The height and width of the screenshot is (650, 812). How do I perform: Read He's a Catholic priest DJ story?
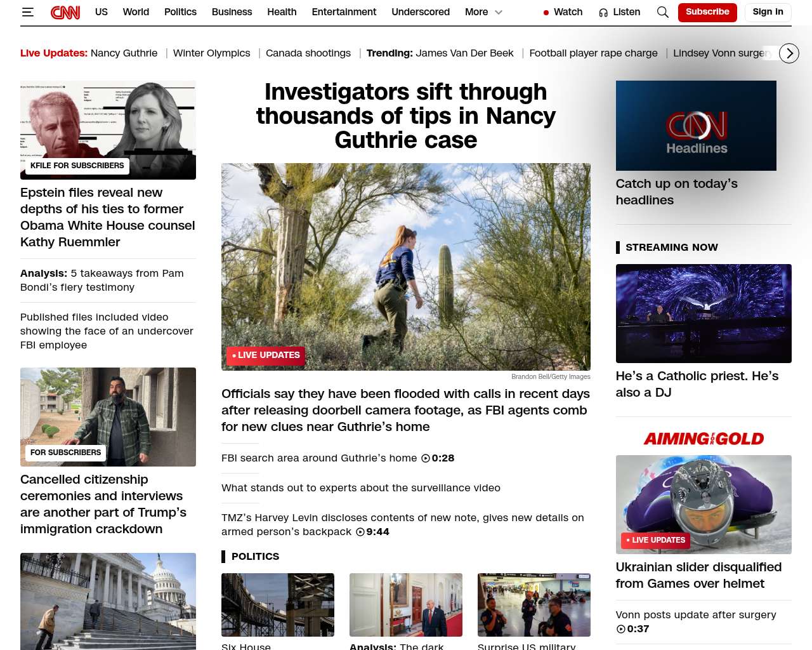pos(697,384)
